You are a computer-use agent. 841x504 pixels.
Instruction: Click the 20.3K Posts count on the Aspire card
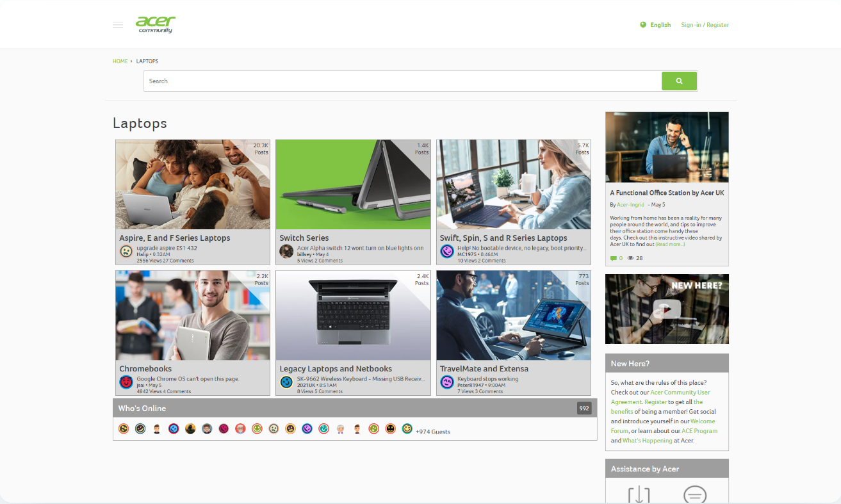pyautogui.click(x=260, y=149)
